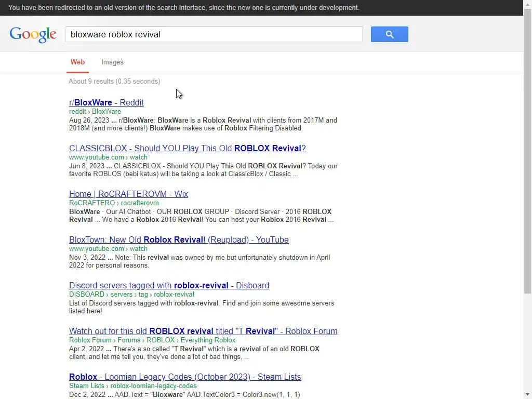Click the BloxWare Our AI Chatbot snippet text

pos(201,216)
